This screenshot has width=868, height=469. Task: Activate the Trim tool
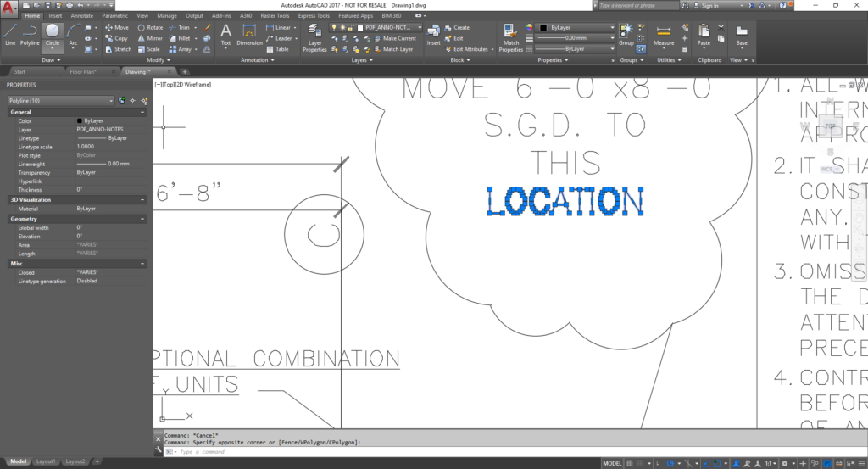180,27
